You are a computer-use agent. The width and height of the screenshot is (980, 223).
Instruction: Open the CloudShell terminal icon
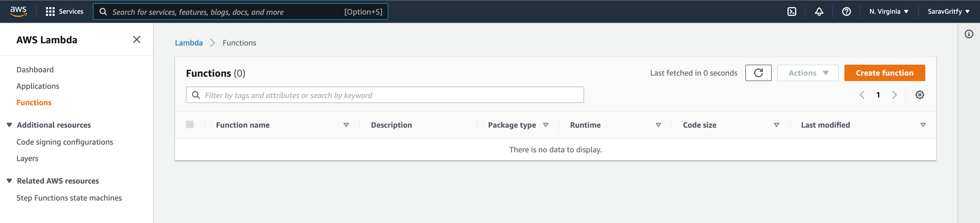pos(791,12)
